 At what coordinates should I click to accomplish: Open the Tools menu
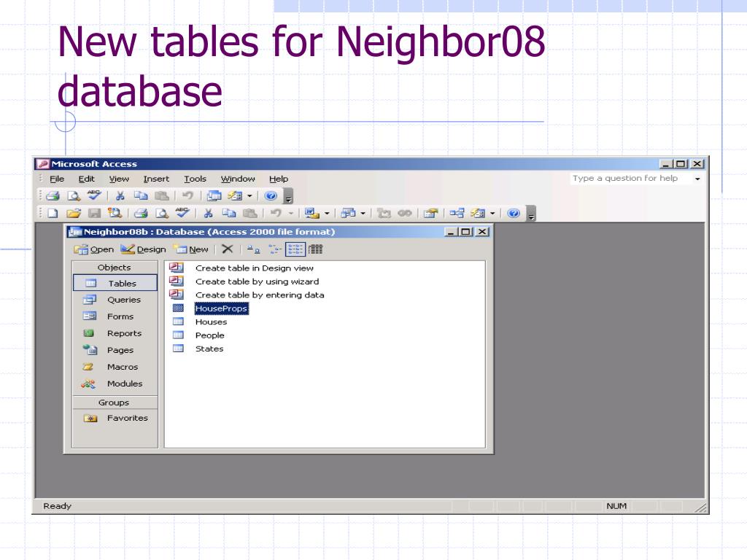196,179
